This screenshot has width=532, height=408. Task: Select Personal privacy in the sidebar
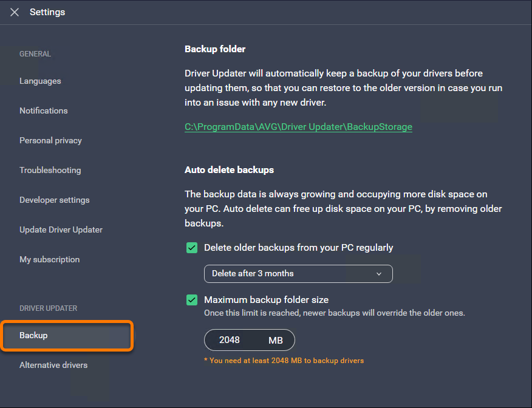click(x=50, y=140)
